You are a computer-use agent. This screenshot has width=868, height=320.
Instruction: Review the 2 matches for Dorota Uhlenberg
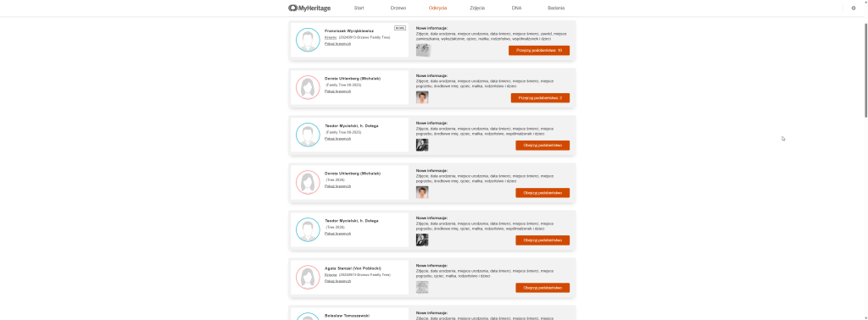[x=540, y=98]
